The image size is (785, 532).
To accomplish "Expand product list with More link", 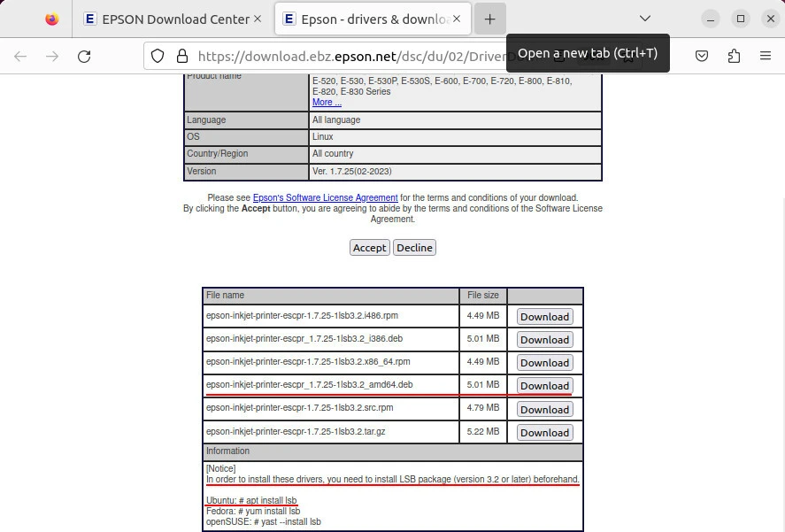I will tap(327, 102).
